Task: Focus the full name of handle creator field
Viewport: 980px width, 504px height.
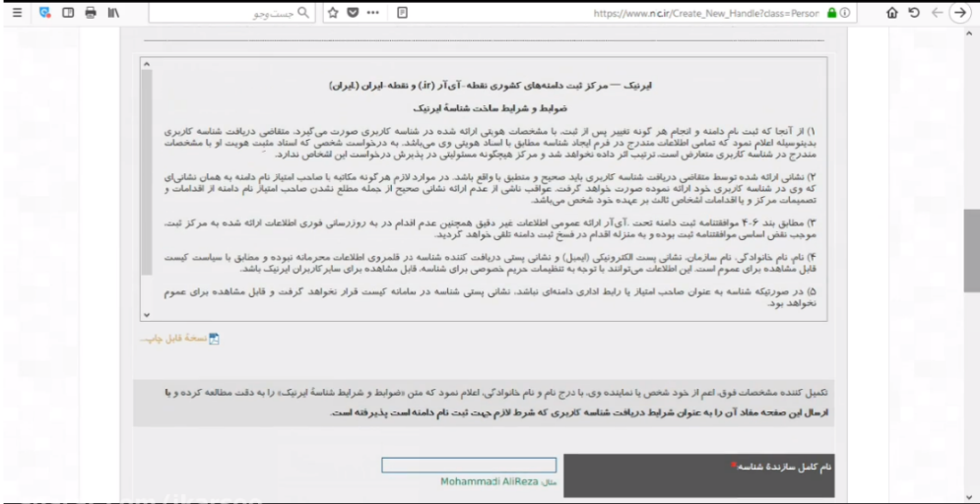Action: click(469, 466)
